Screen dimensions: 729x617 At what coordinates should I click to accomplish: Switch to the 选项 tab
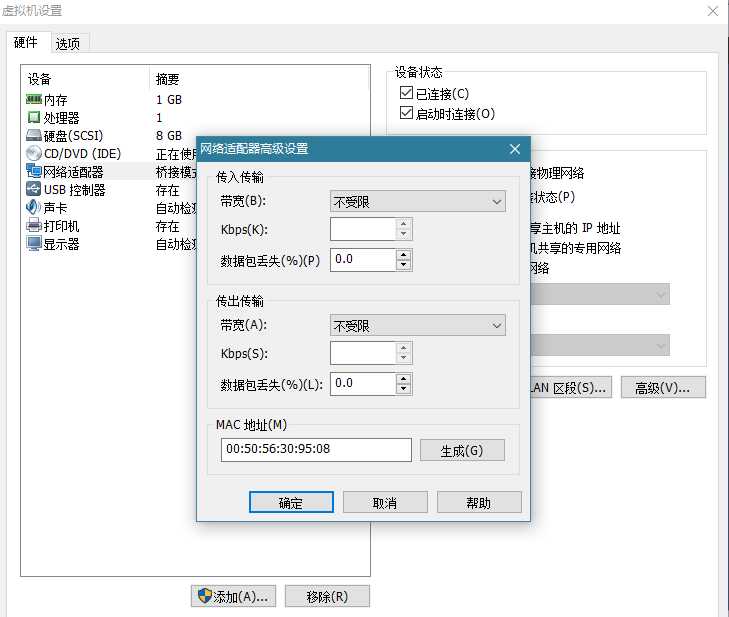tap(68, 44)
